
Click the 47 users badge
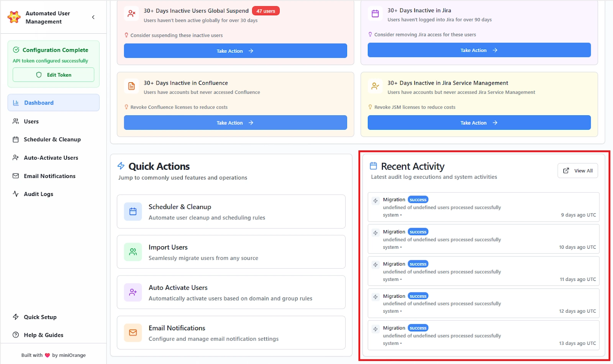tap(266, 11)
